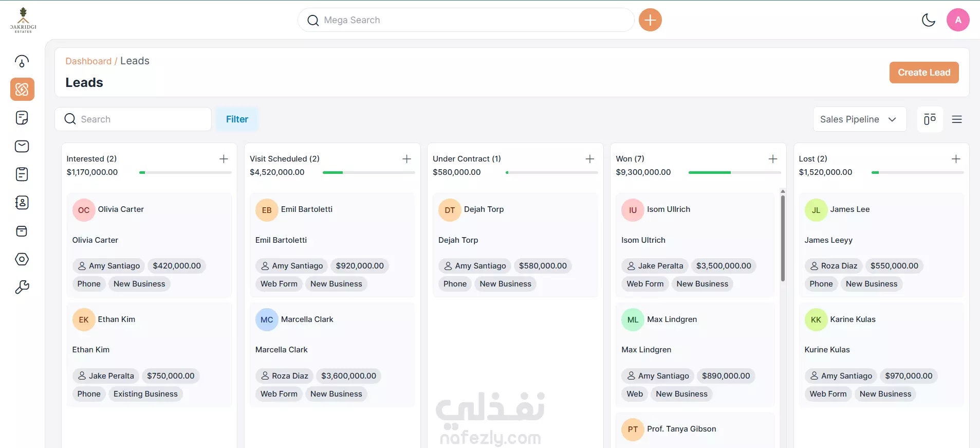The height and width of the screenshot is (448, 980).
Task: Focus the leads Search field
Action: coord(133,119)
